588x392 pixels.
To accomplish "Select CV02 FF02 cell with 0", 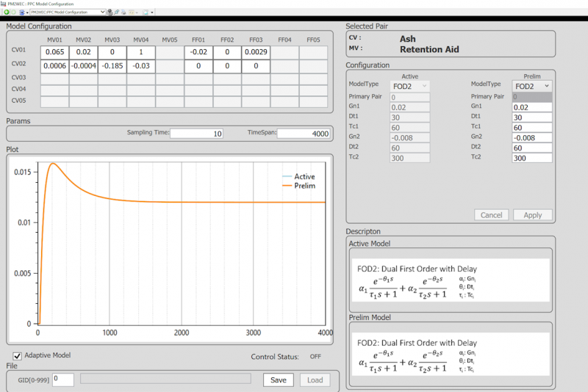I will tap(227, 66).
